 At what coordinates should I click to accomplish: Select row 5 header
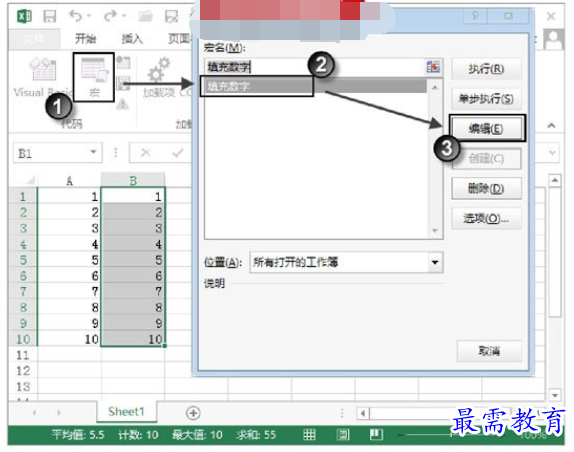pos(23,260)
